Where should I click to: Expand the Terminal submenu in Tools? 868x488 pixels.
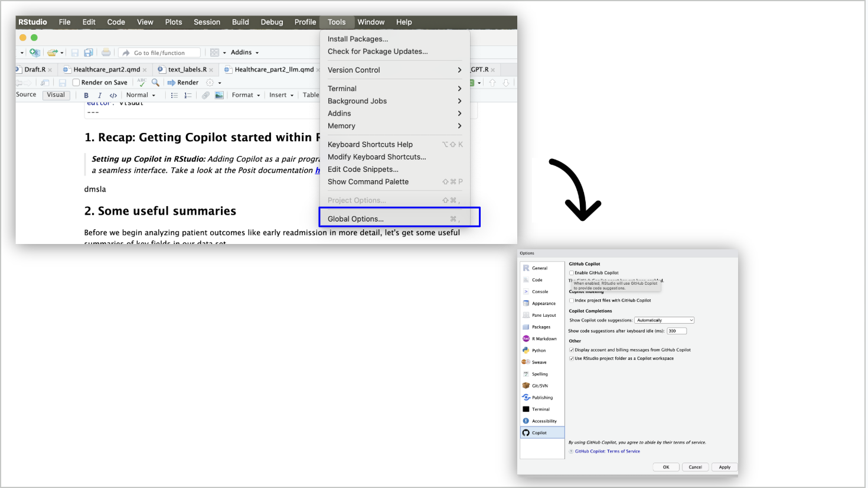click(x=394, y=89)
